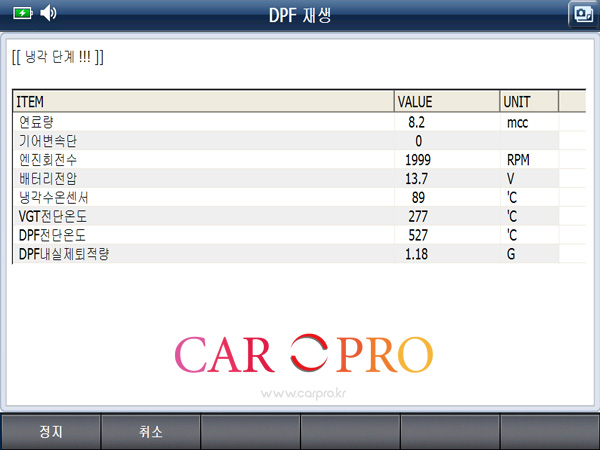Click the VGT temperature value 277
600x450 pixels.
coord(418,217)
